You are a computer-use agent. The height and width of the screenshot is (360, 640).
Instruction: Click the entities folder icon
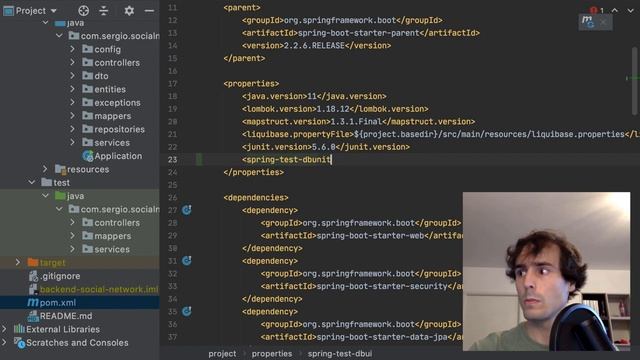87,89
